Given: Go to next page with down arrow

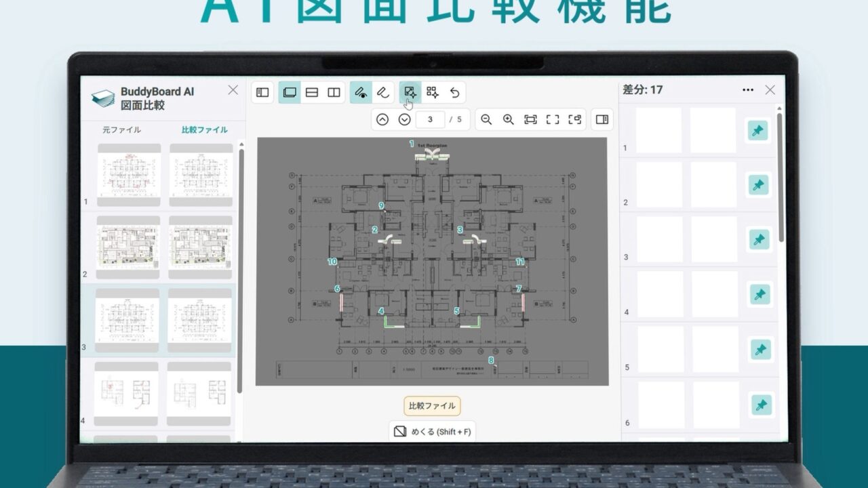Looking at the screenshot, I should 405,119.
